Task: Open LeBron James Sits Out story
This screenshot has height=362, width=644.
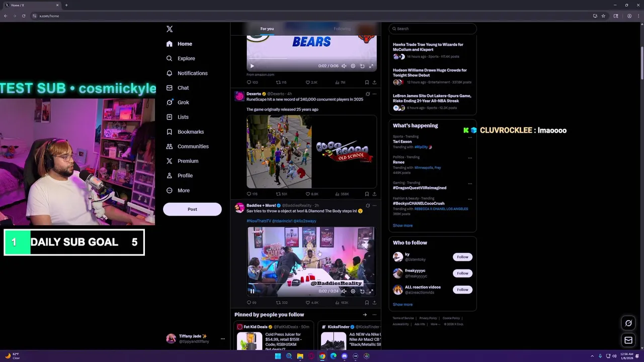Action: pos(432,102)
